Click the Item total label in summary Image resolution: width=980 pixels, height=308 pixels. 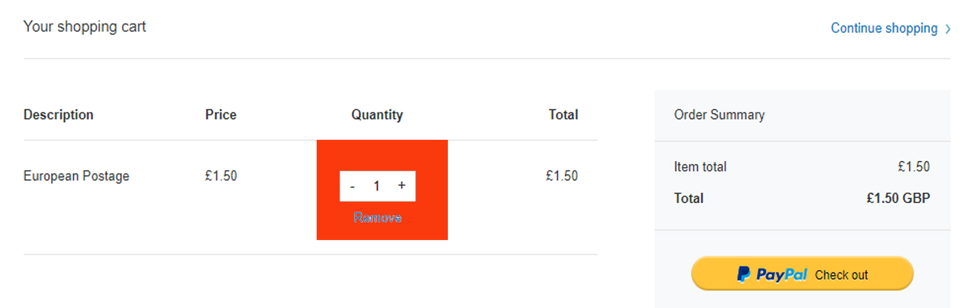pyautogui.click(x=700, y=167)
